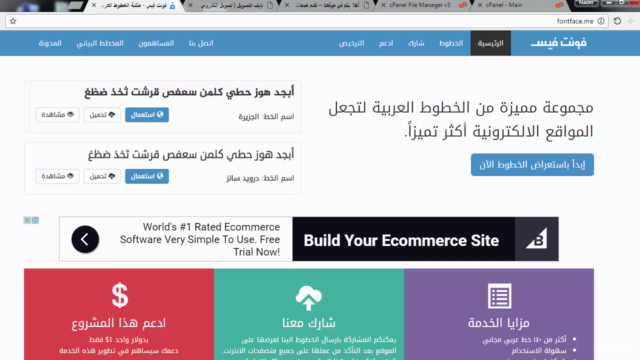
Task: Click the اسم الخط: الجزيرة label
Action: pyautogui.click(x=266, y=117)
